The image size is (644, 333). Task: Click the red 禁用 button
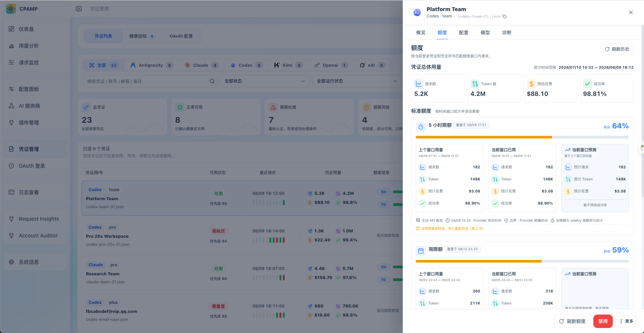click(603, 321)
